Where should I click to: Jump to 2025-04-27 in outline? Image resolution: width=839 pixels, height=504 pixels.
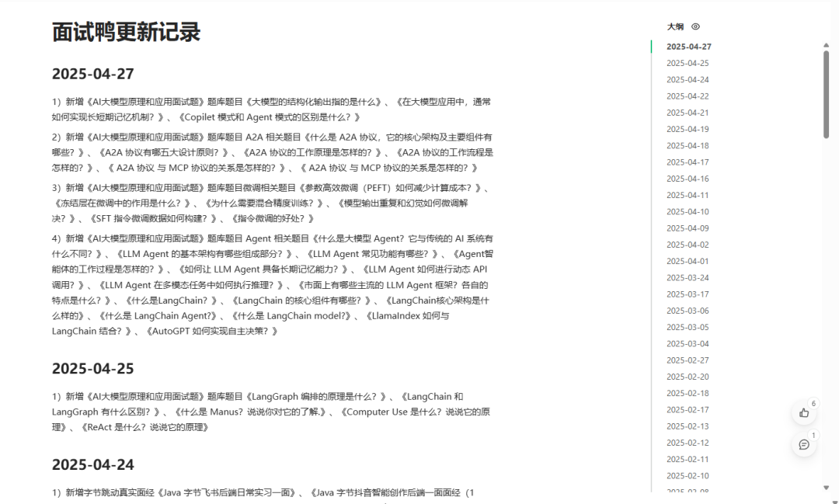(x=688, y=47)
